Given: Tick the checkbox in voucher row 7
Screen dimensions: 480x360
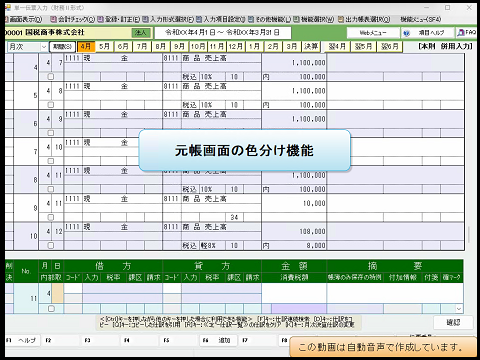Looking at the screenshot, I should tap(51, 161).
